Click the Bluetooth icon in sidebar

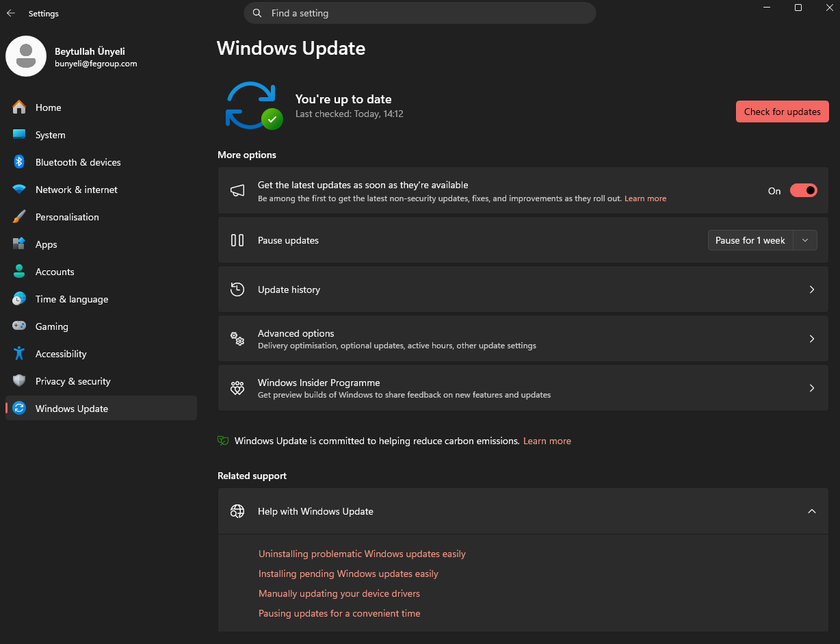click(x=19, y=162)
